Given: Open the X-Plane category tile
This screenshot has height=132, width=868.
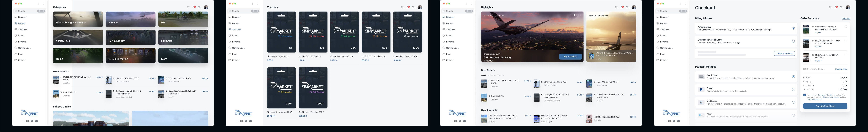Looking at the screenshot, I should click(x=130, y=19).
